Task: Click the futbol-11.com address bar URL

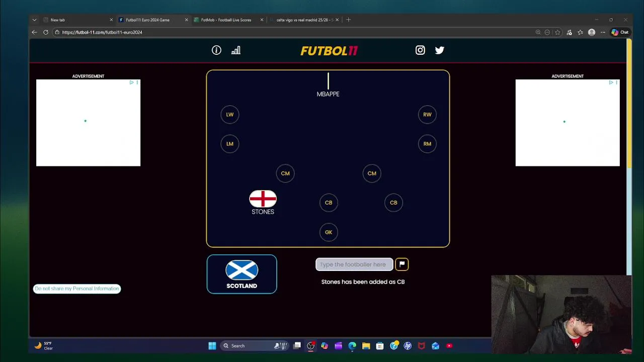Action: [x=102, y=32]
